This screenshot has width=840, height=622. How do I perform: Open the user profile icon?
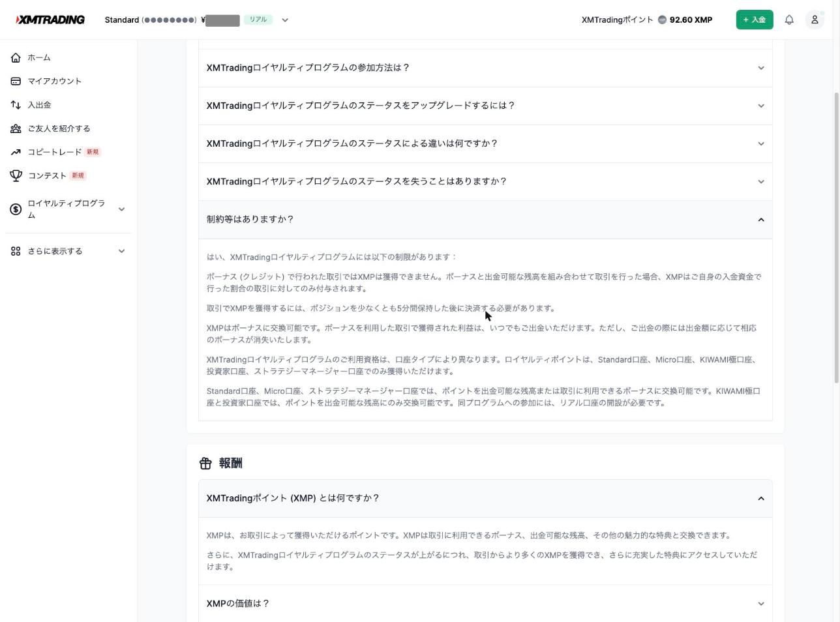pyautogui.click(x=815, y=20)
